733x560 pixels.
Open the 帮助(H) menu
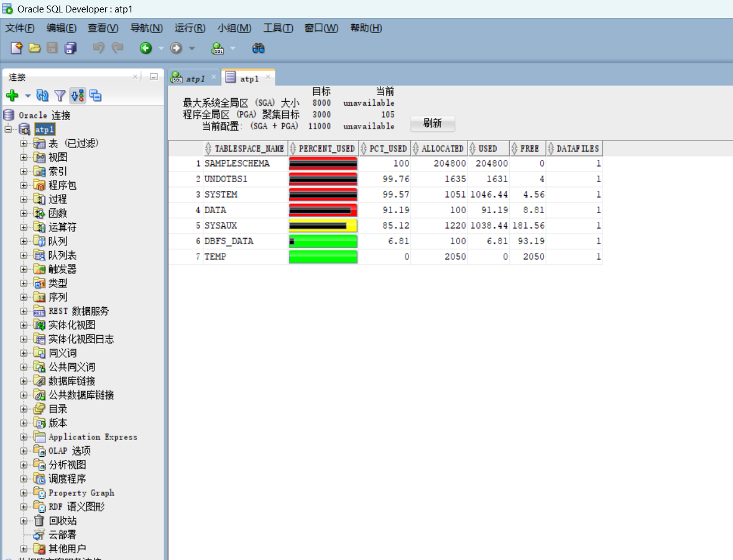(366, 28)
